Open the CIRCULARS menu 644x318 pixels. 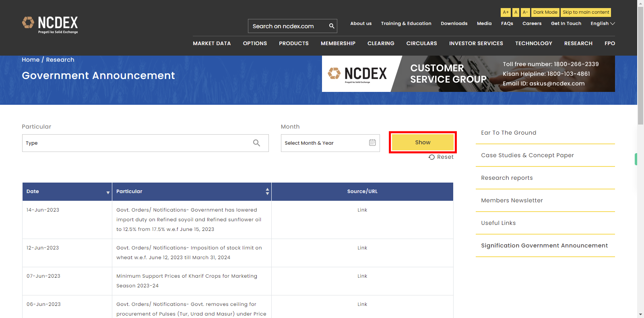point(421,43)
